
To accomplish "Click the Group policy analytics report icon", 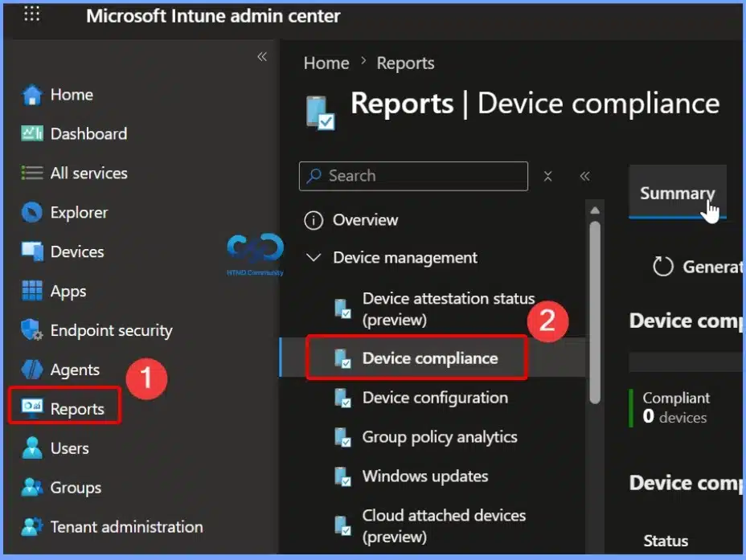I will pyautogui.click(x=342, y=437).
